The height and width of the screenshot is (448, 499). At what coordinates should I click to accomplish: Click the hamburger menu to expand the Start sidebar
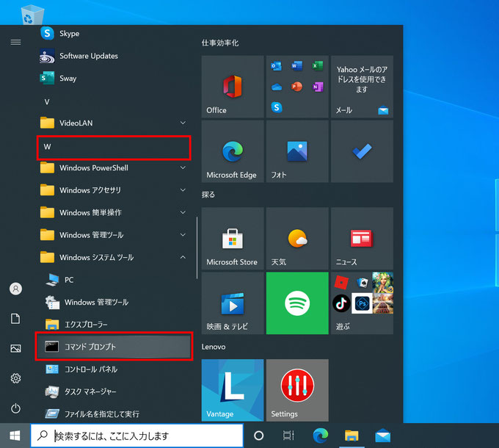pyautogui.click(x=15, y=42)
